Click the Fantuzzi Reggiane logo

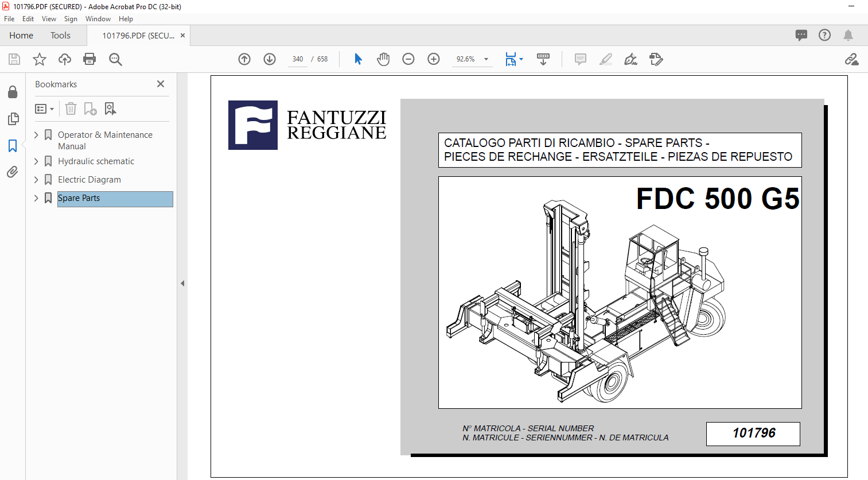(308, 125)
